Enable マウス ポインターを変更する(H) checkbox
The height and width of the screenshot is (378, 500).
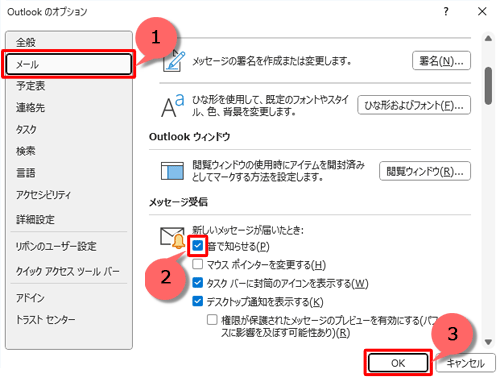click(198, 264)
